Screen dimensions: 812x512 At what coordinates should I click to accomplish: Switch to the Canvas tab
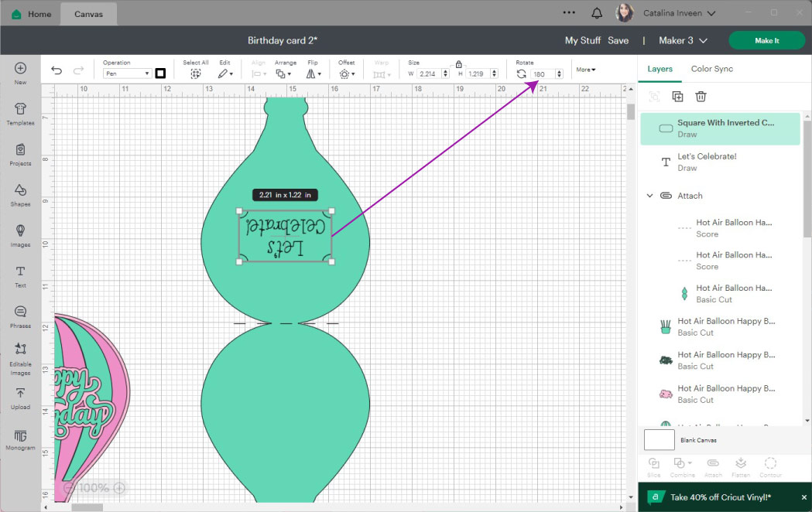pyautogui.click(x=88, y=14)
